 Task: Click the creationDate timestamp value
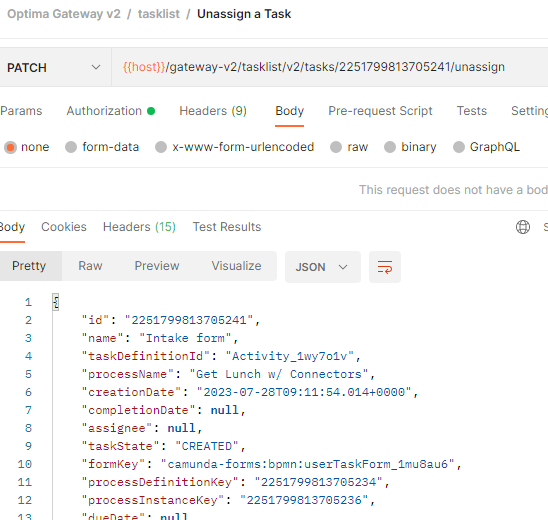tap(304, 392)
